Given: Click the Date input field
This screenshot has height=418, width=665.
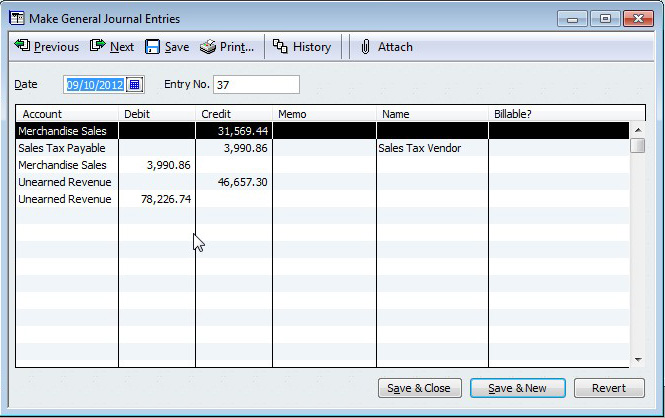Looking at the screenshot, I should coord(95,85).
